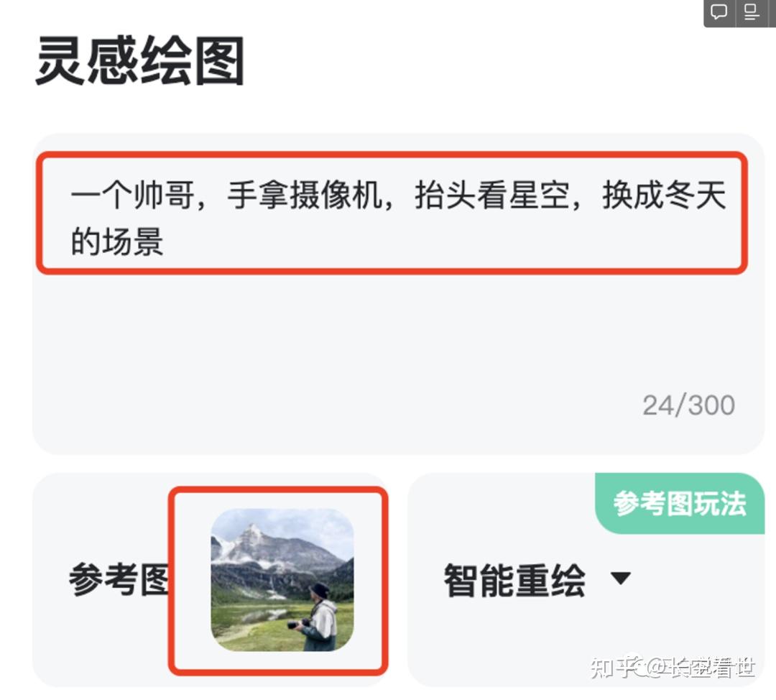Screen dimensions: 776x700
Task: Select the downward triangle beside 智能重绘
Action: tap(621, 578)
